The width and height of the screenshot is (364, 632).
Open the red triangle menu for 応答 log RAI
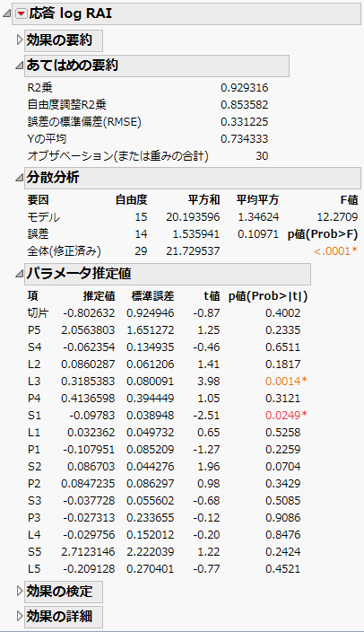pyautogui.click(x=21, y=14)
